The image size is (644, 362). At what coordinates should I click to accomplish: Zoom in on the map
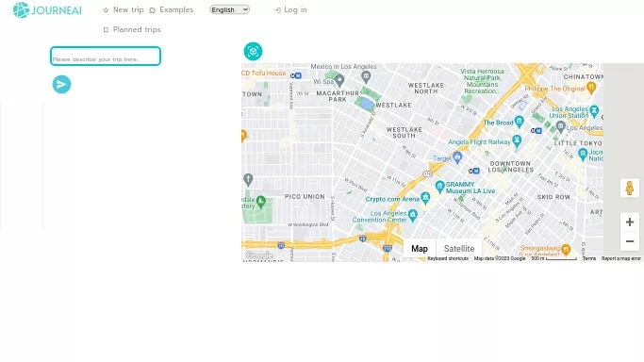pyautogui.click(x=630, y=222)
